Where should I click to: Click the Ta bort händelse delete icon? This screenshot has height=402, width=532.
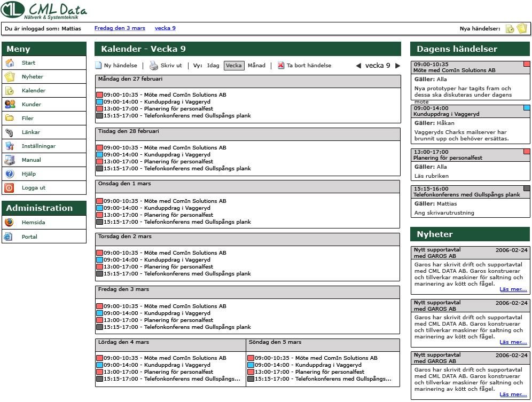click(x=281, y=65)
